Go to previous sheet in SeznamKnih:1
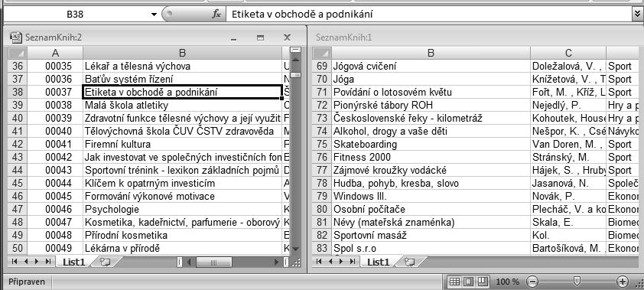Image resolution: width=644 pixels, height=290 pixels. point(330,261)
